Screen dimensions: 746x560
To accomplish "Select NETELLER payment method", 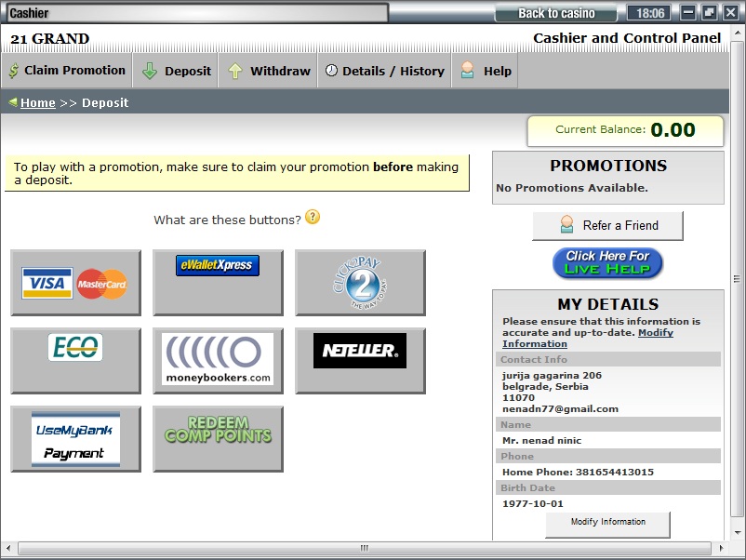I will 360,361.
